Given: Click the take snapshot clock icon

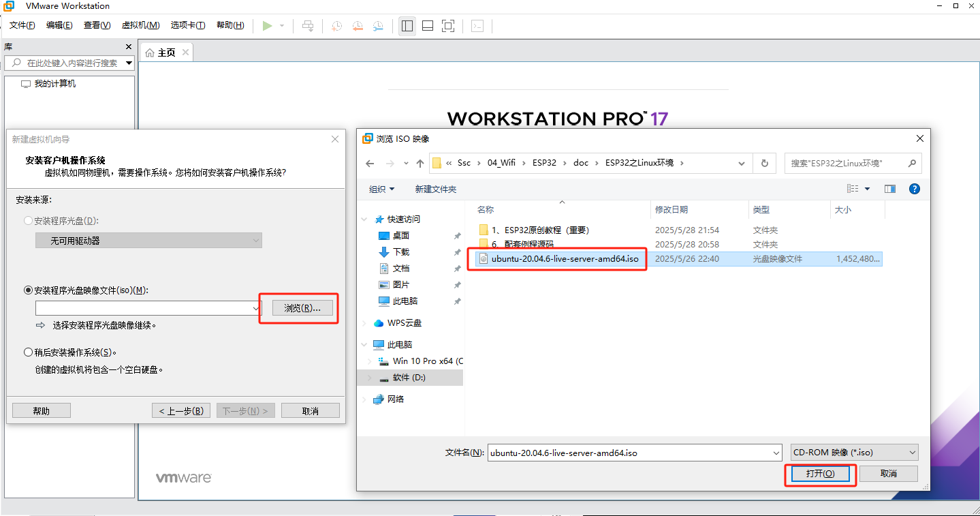Looking at the screenshot, I should pos(336,26).
